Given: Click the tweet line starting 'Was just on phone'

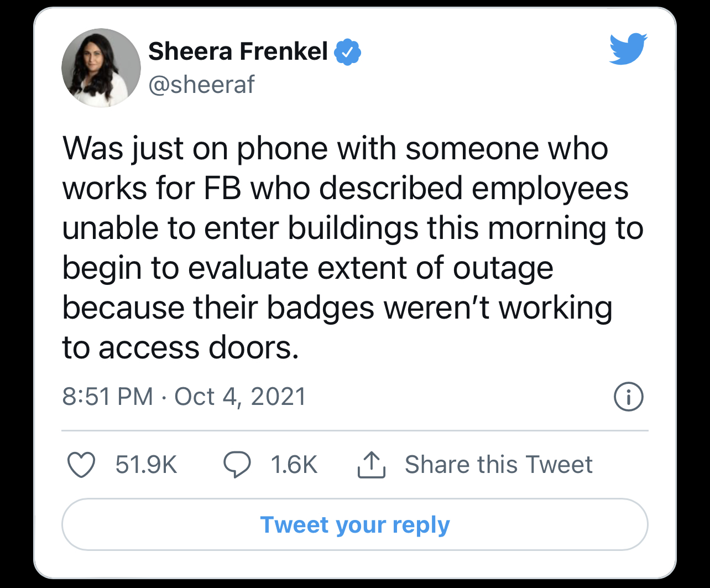Looking at the screenshot, I should tap(335, 149).
